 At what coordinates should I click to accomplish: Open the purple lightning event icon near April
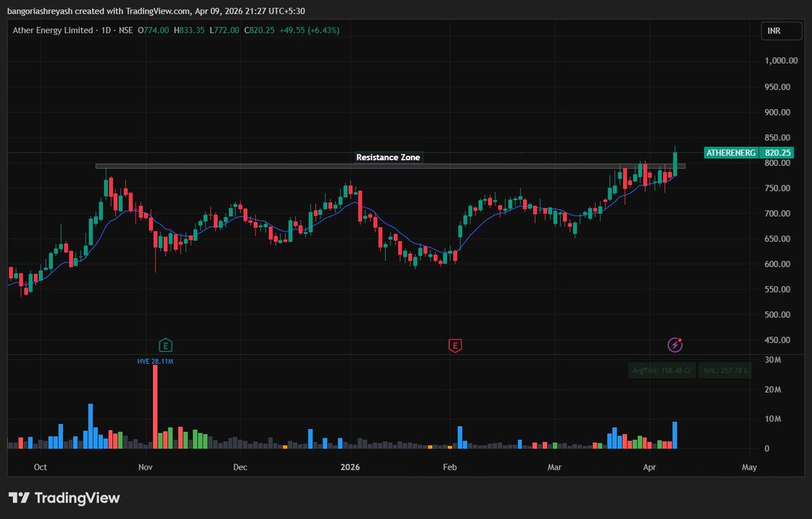(x=675, y=345)
